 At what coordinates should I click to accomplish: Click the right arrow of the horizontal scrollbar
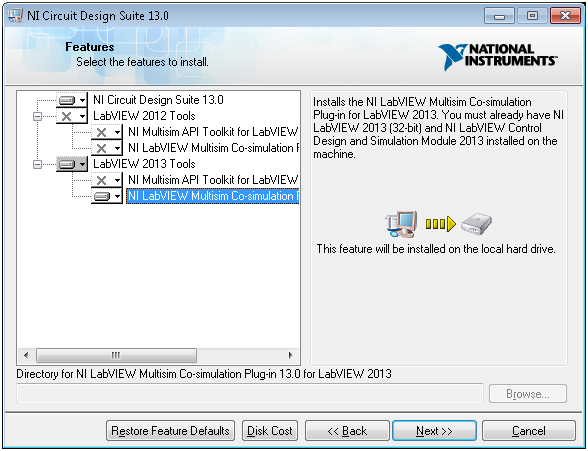pyautogui.click(x=290, y=355)
